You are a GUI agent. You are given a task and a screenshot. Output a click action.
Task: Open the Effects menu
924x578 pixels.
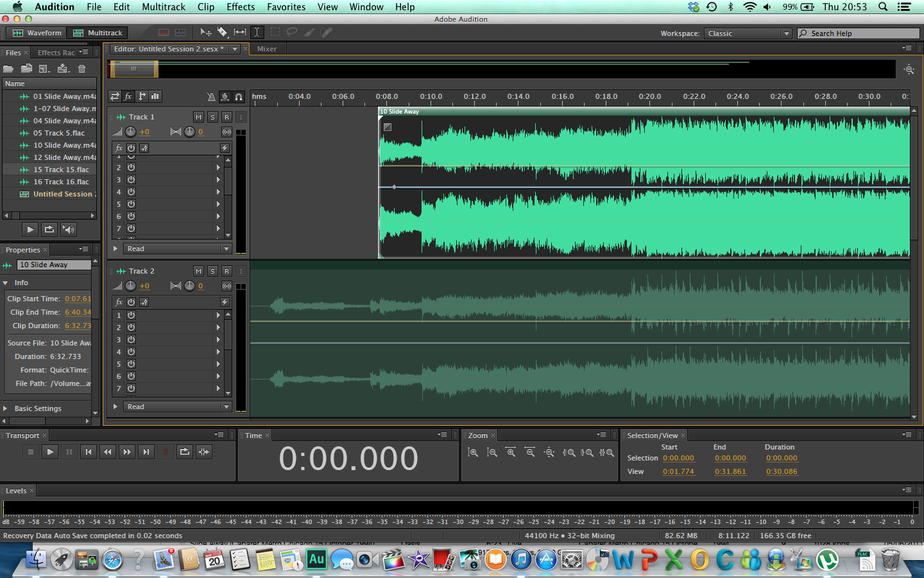pyautogui.click(x=241, y=7)
